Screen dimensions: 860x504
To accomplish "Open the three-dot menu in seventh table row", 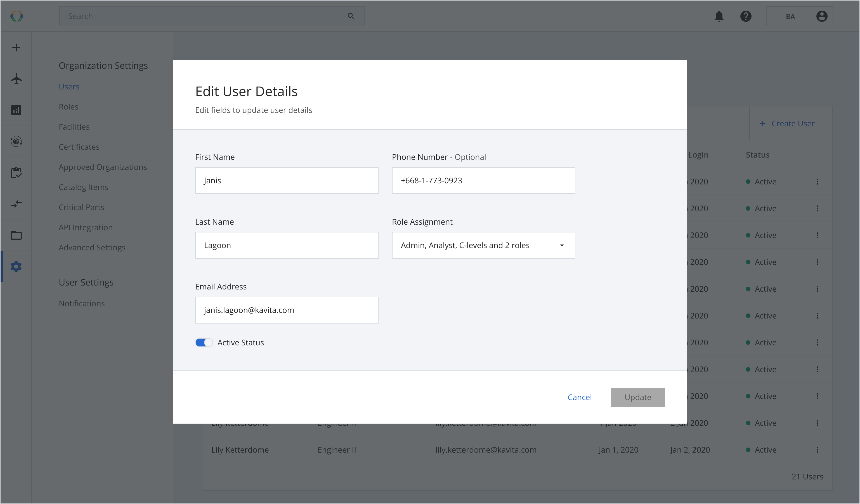I will click(x=817, y=342).
